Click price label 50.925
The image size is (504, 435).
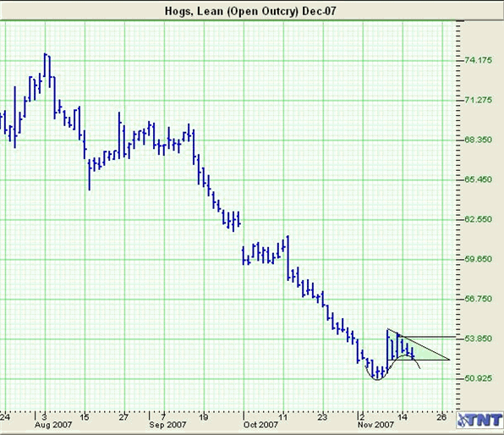pyautogui.click(x=479, y=378)
